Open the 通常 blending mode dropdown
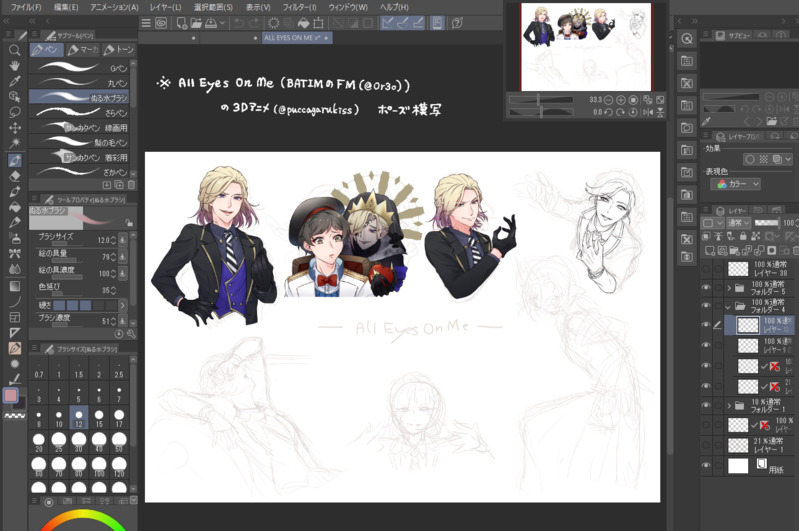The width and height of the screenshot is (799, 531). [738, 223]
